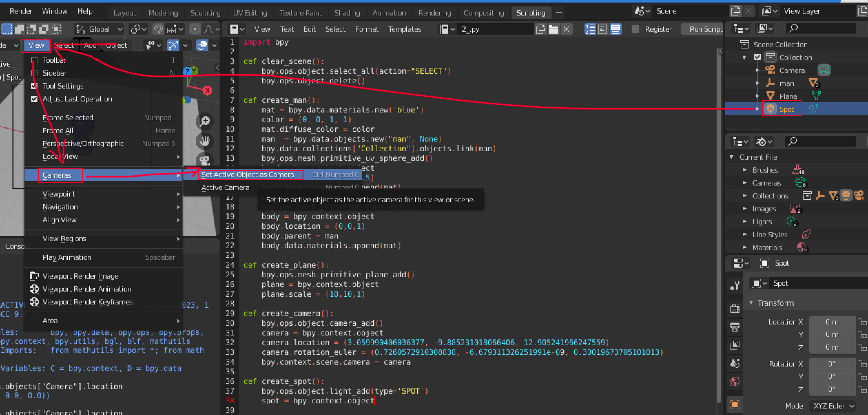Click Viewport Render Image
Screen dimensions: 868x415
coord(104,276)
